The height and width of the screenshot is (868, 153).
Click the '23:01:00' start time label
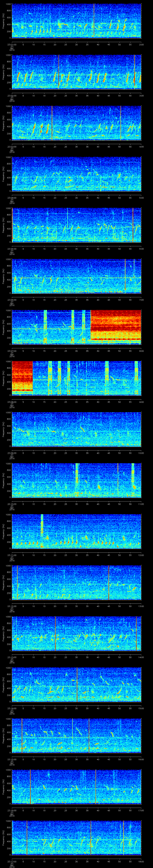click(12, 44)
